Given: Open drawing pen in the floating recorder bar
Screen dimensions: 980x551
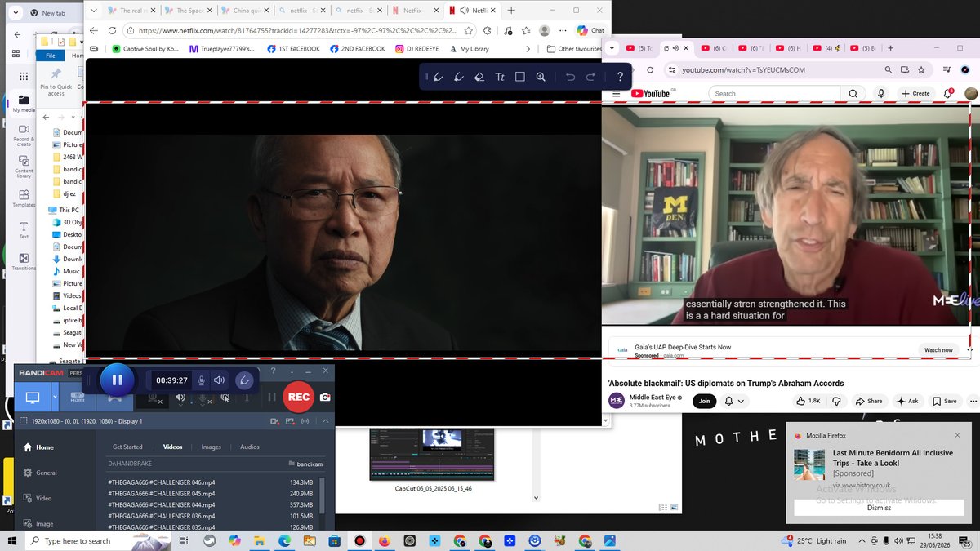Looking at the screenshot, I should [x=244, y=380].
